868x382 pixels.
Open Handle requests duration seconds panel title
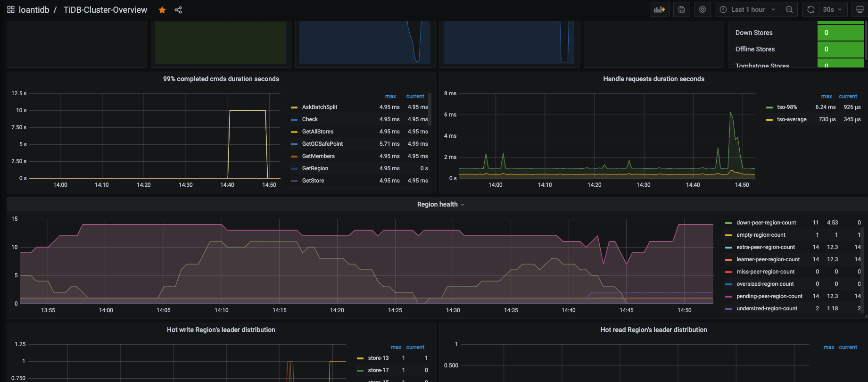653,79
